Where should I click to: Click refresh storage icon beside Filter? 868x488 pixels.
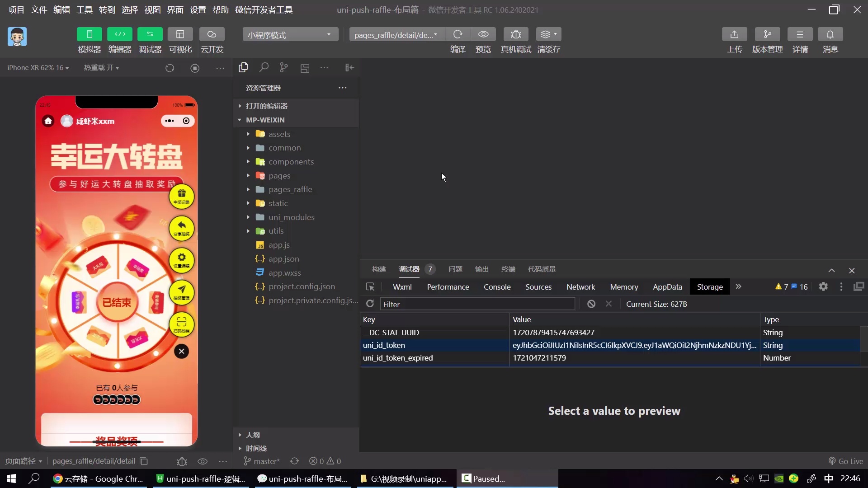coord(370,304)
